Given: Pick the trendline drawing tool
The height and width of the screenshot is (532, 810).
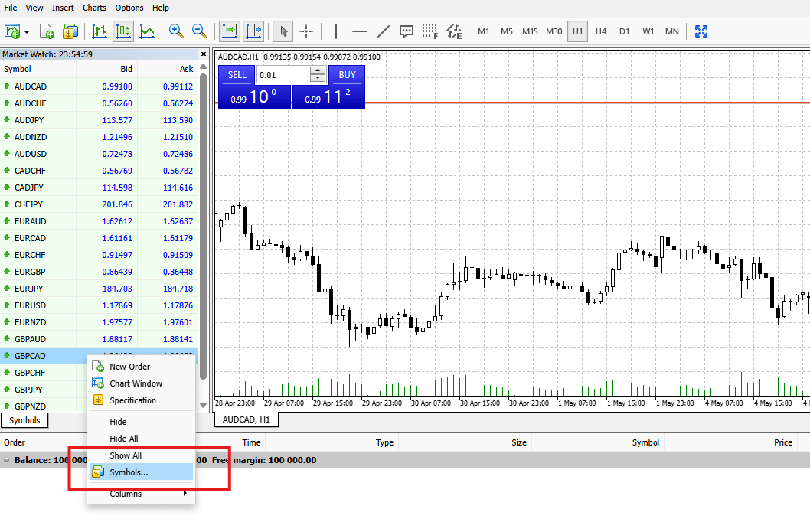Looking at the screenshot, I should tap(384, 31).
